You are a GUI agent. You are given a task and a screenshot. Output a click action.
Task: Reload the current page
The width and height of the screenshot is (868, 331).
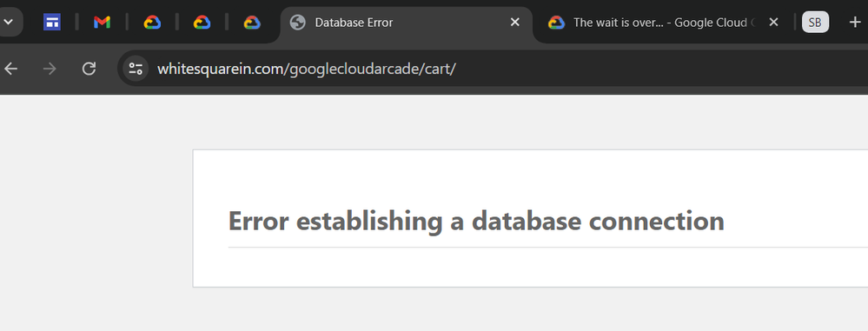point(89,69)
